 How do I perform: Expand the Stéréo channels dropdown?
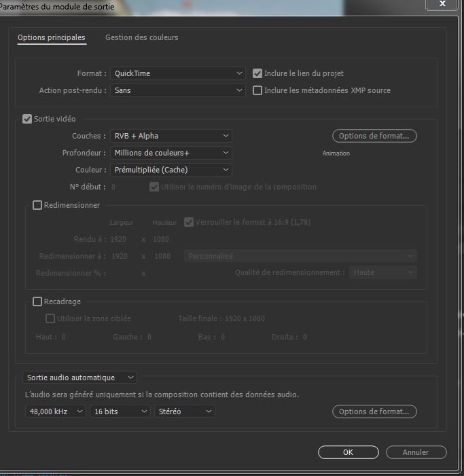click(185, 411)
